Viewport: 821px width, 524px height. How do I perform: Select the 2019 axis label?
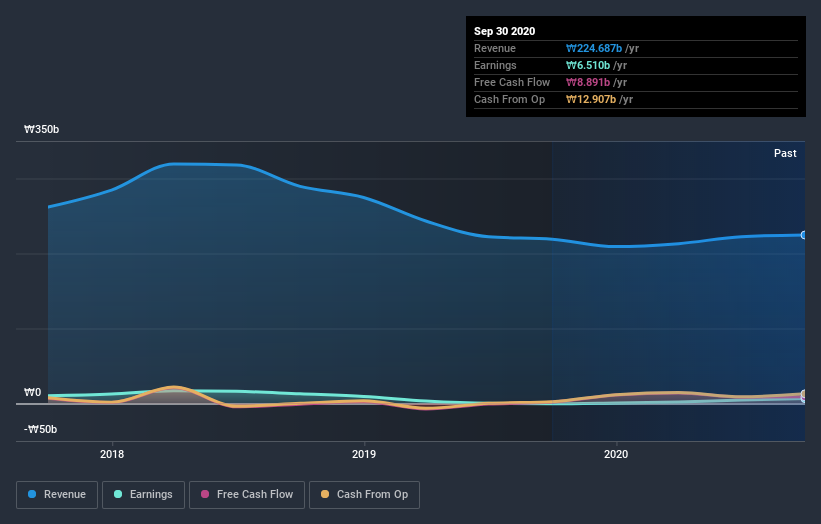[x=364, y=454]
